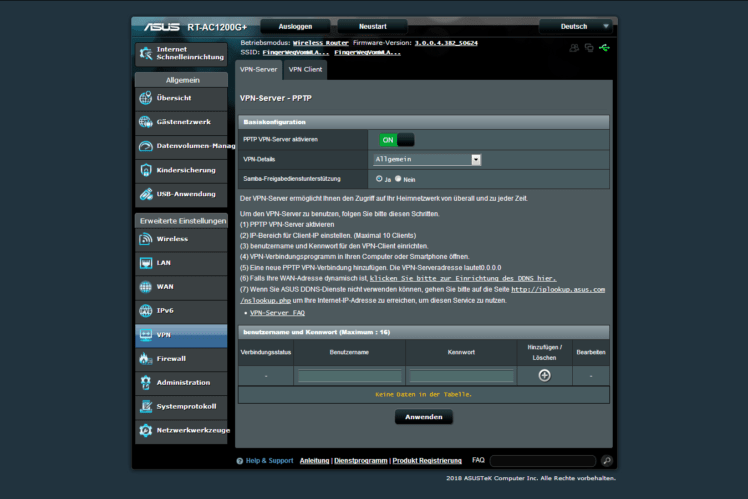
Task: Click the FAQ search magnifier icon
Action: [607, 461]
